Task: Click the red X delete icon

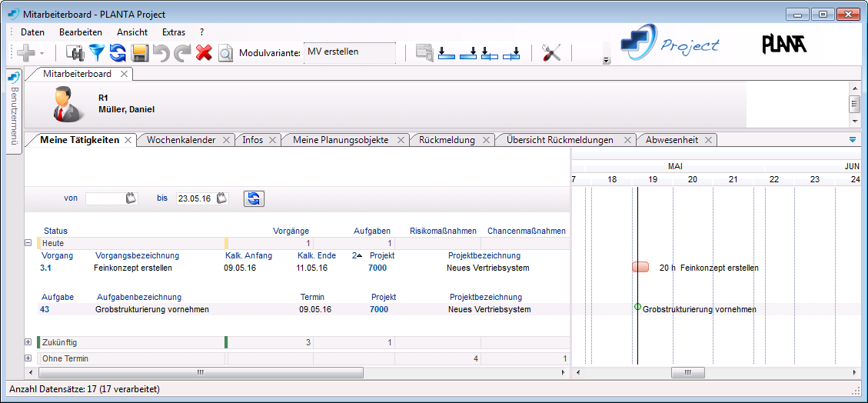Action: (x=204, y=52)
